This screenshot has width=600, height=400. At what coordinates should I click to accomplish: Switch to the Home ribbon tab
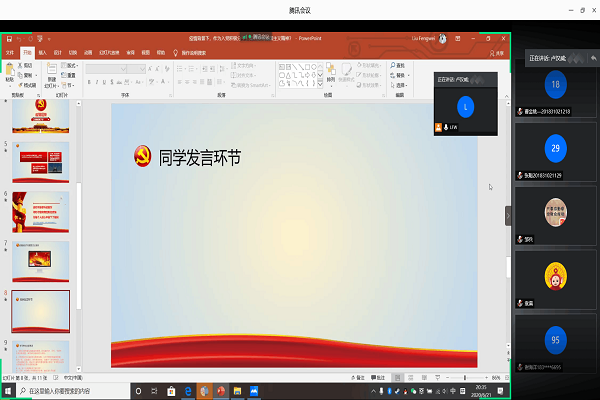click(27, 52)
